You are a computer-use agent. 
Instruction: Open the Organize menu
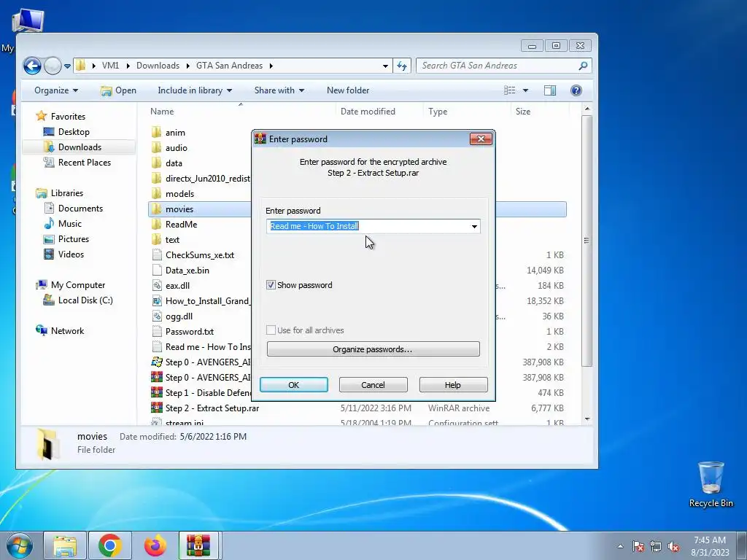click(55, 90)
